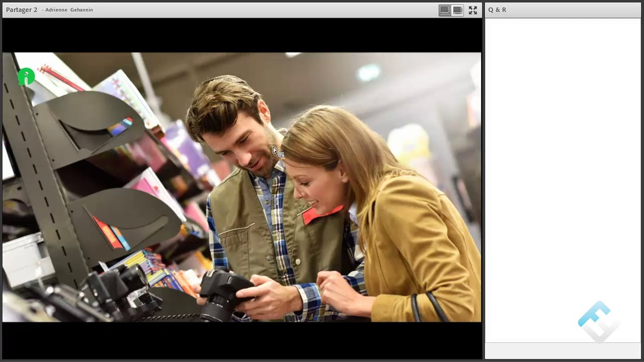Click the Partager 2 pod title
Image resolution: width=644 pixels, height=362 pixels.
coord(22,10)
